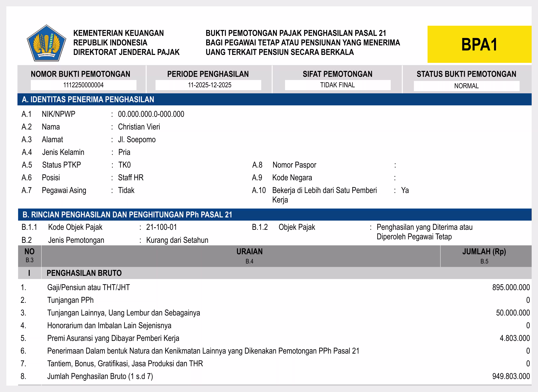538x392 pixels.
Task: Click the total amount '949.803.000'
Action: point(511,376)
